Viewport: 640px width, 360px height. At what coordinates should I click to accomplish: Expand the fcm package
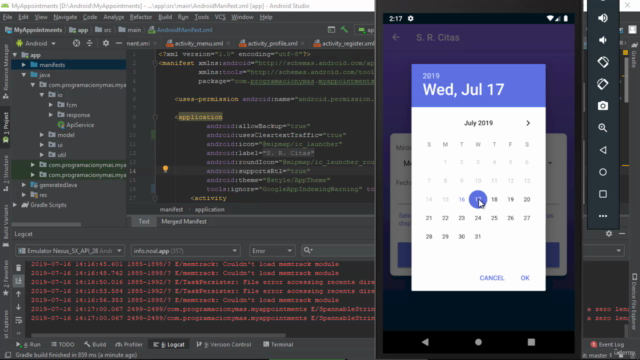[51, 105]
